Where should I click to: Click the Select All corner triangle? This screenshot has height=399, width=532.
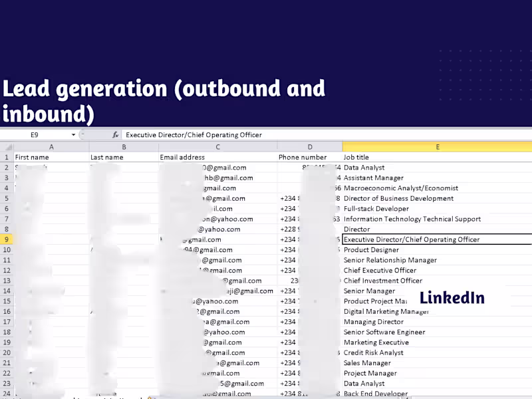pos(7,147)
